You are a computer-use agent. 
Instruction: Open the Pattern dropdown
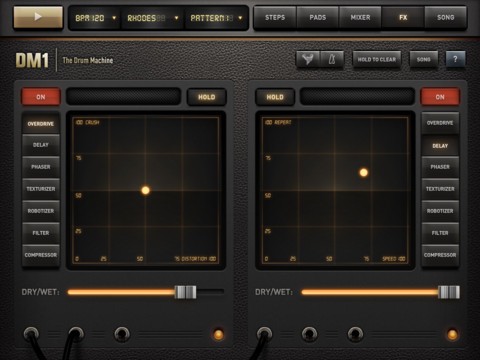click(216, 18)
